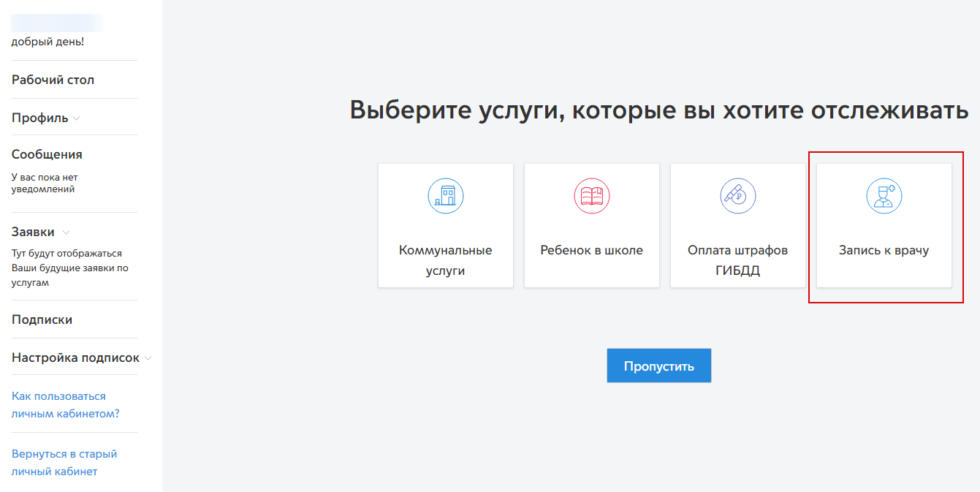This screenshot has width=980, height=492.
Task: Click the doctor icon for Запись к врачу
Action: click(x=884, y=196)
